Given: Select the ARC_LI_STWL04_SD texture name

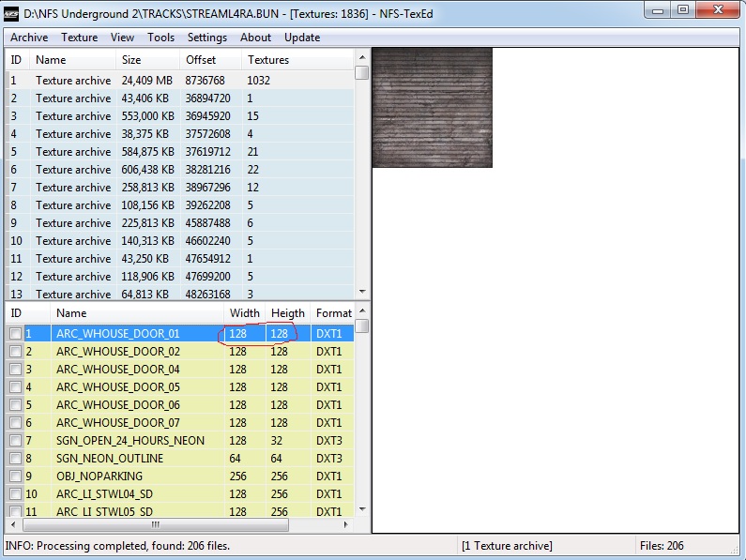Looking at the screenshot, I should (104, 494).
